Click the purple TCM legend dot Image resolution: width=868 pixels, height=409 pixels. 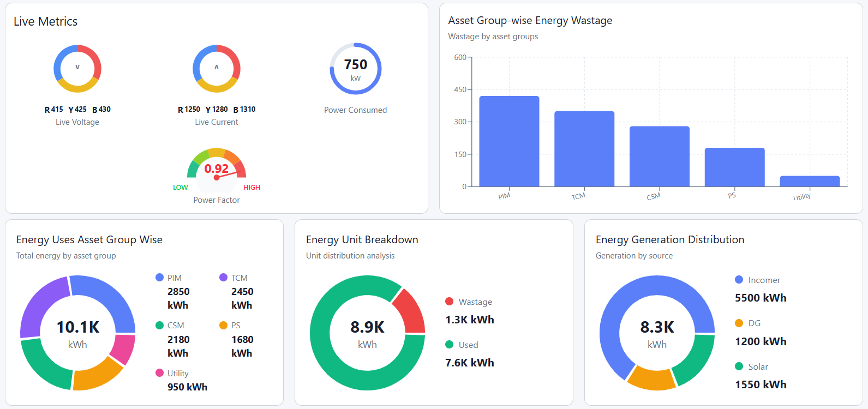tap(223, 278)
